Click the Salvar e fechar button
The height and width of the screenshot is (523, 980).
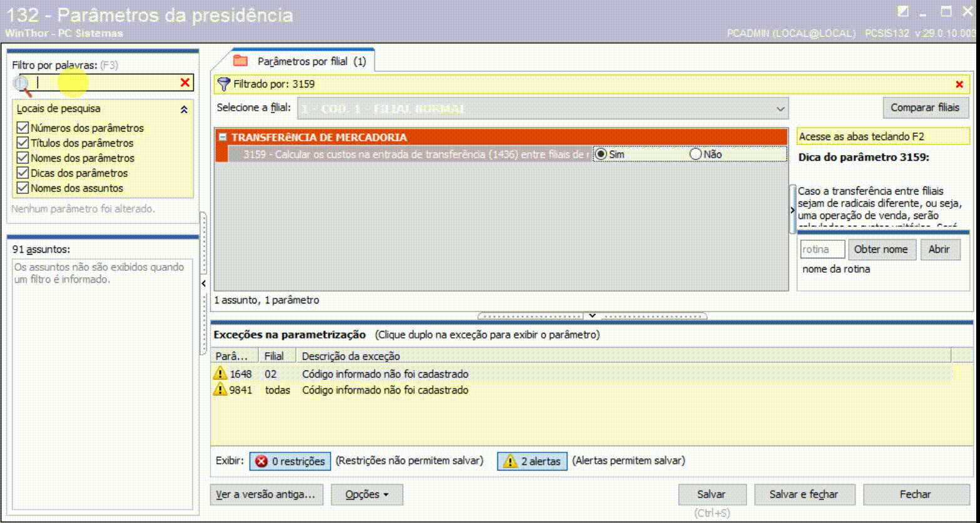point(804,494)
